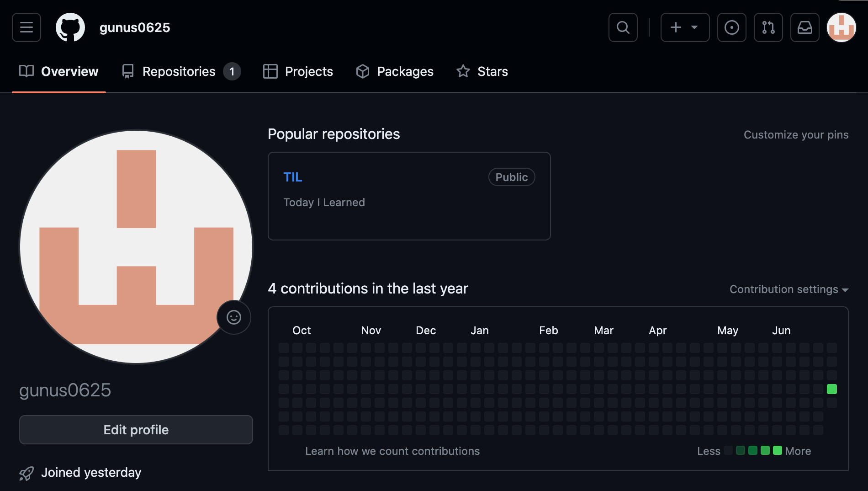Screen dimensions: 868x491
Task: Click gunus0625 username in the header
Action: pyautogui.click(x=135, y=27)
